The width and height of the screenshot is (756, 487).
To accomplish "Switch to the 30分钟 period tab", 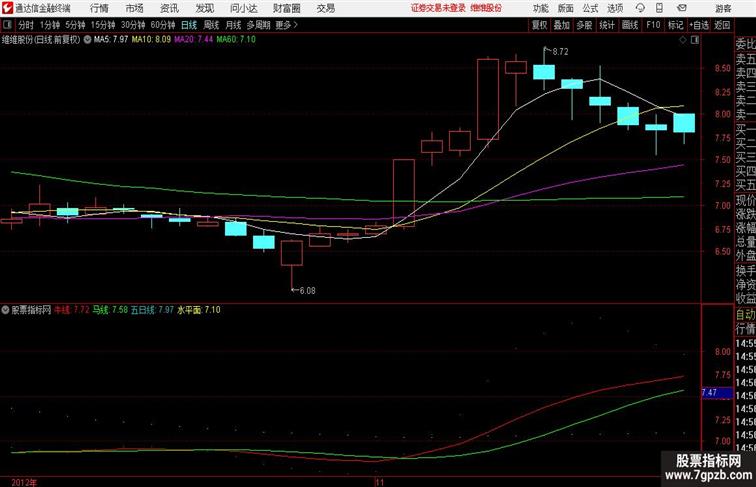I will (x=133, y=25).
